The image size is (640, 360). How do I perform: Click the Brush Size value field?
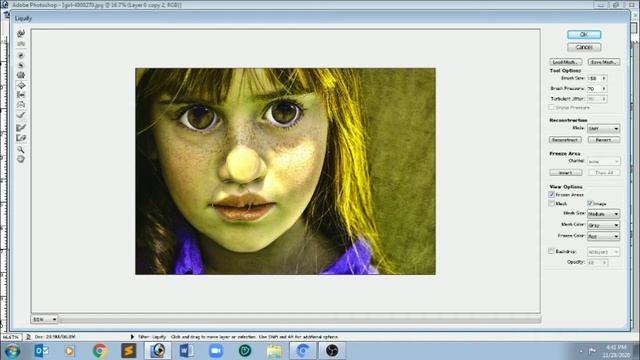tap(594, 78)
